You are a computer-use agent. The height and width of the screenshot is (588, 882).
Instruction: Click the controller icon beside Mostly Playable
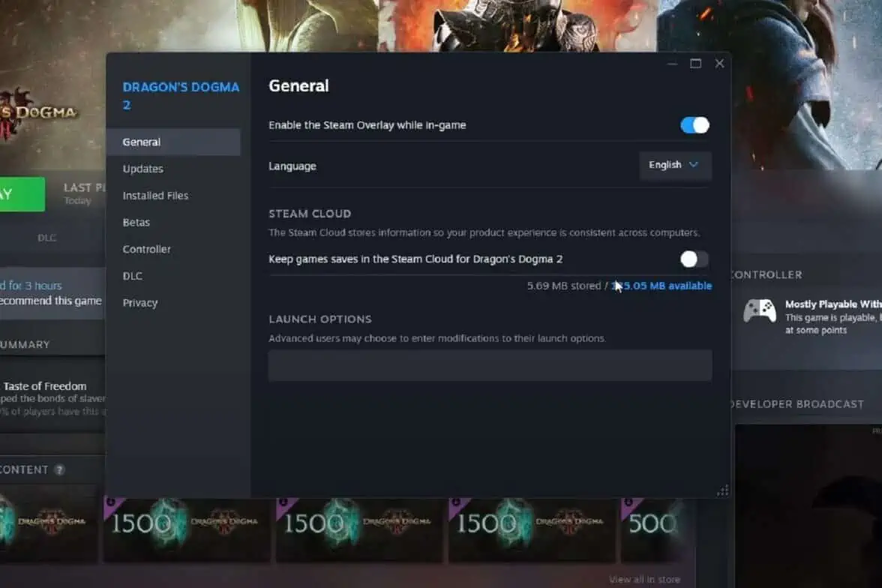click(759, 310)
